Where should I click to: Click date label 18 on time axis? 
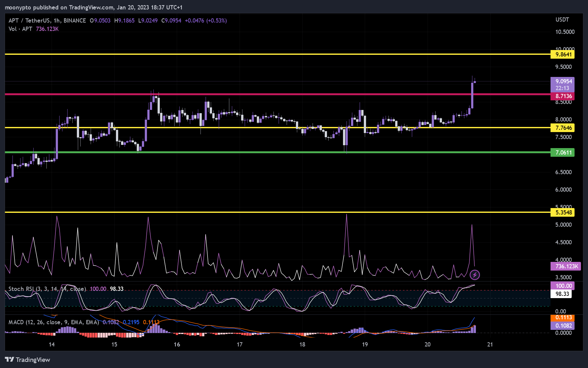[x=302, y=345]
